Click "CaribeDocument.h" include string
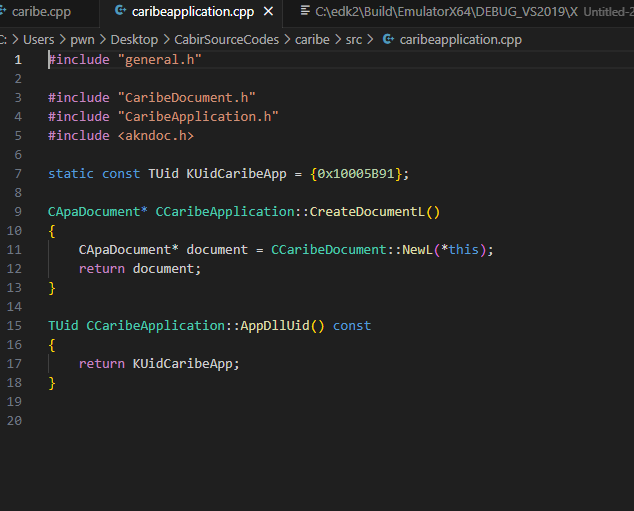Screen dimensions: 634x511 (186, 98)
